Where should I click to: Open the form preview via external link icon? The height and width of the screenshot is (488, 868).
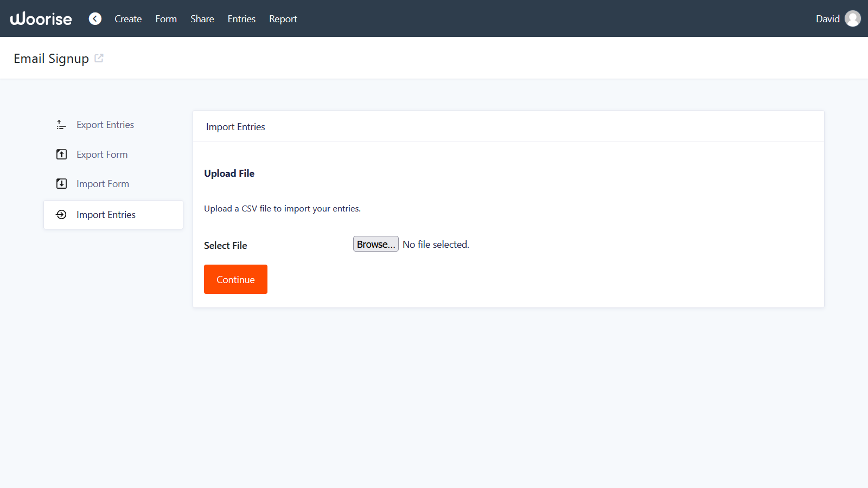99,57
